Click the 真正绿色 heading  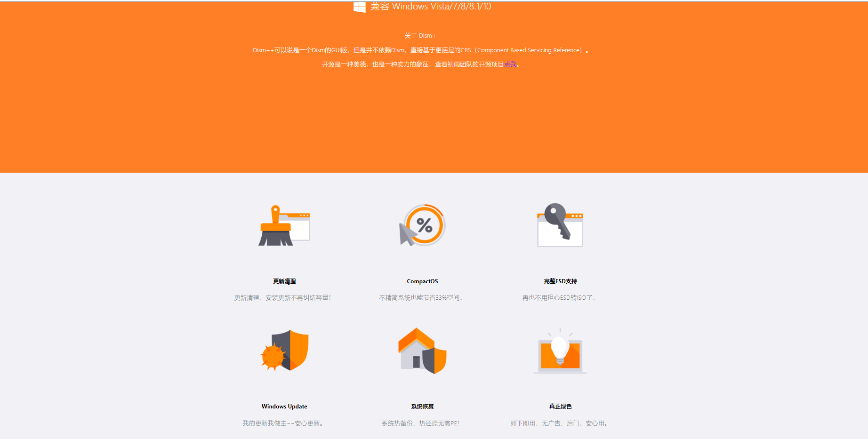(x=560, y=407)
